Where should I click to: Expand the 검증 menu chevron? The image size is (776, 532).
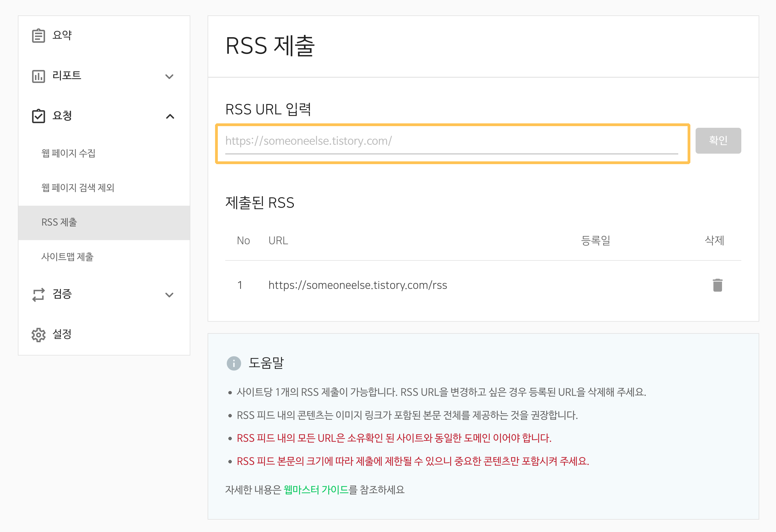tap(170, 295)
